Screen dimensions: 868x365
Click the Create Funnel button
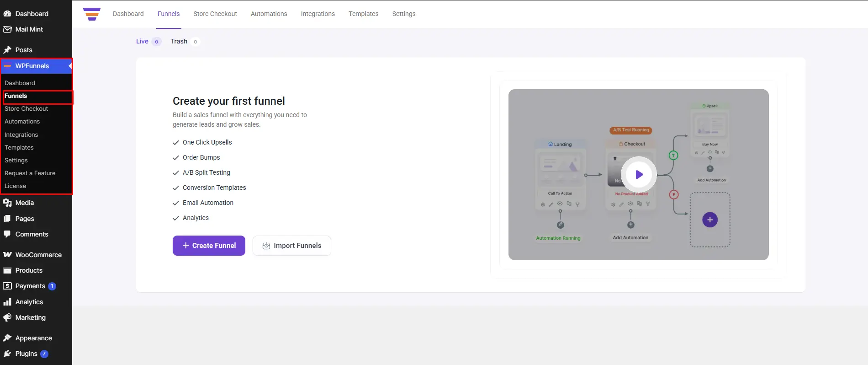click(209, 246)
